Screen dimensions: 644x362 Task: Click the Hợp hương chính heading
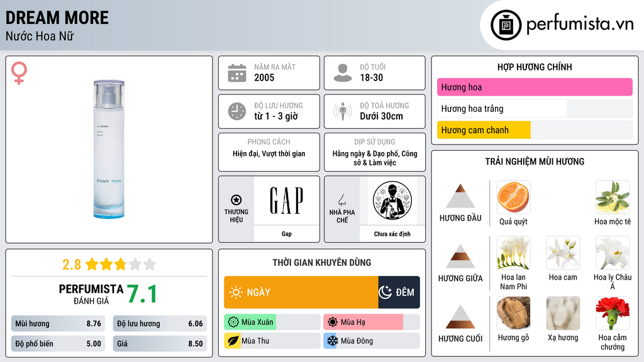tap(535, 67)
